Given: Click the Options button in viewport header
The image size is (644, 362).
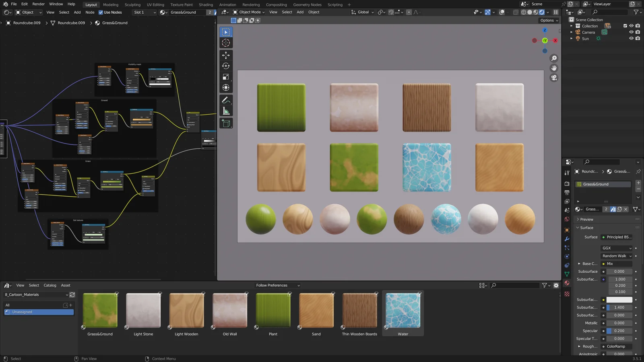Looking at the screenshot, I should (548, 20).
